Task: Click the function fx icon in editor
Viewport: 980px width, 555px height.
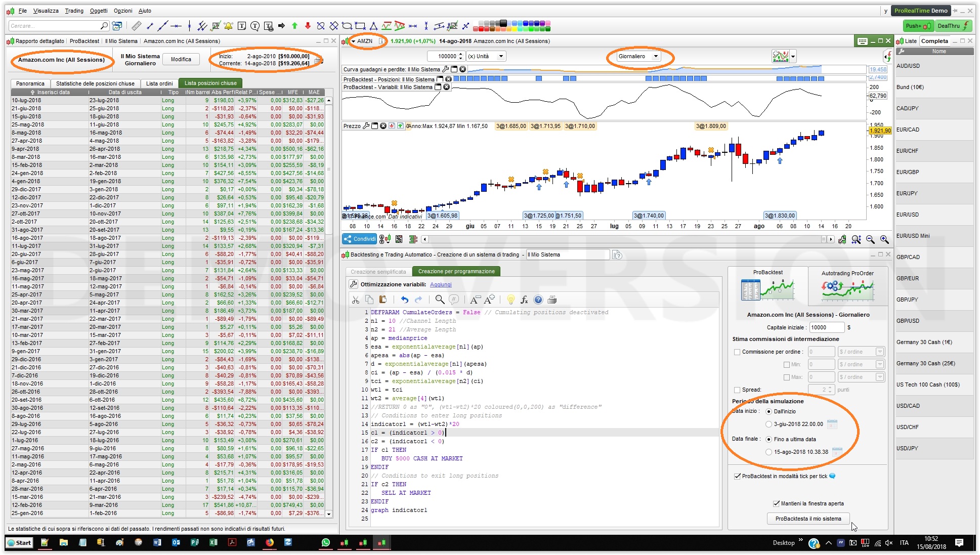Action: click(x=524, y=300)
